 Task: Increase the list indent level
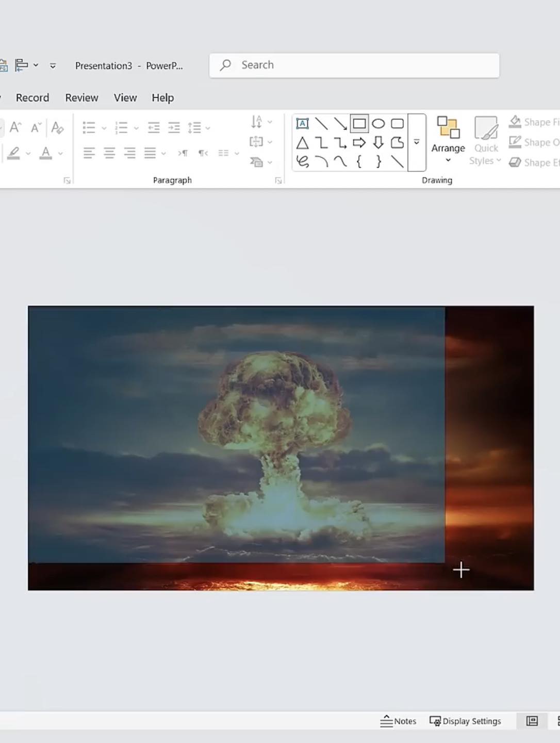(x=174, y=127)
